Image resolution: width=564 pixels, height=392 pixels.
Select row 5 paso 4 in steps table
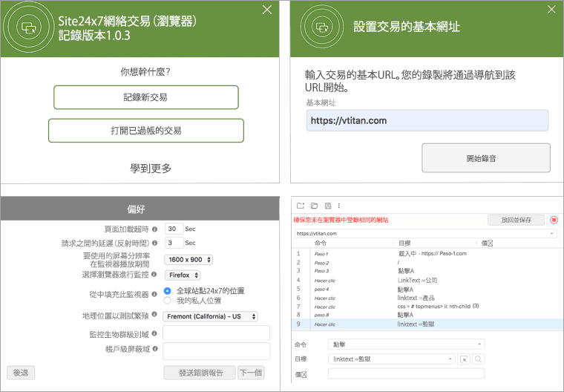(x=427, y=289)
